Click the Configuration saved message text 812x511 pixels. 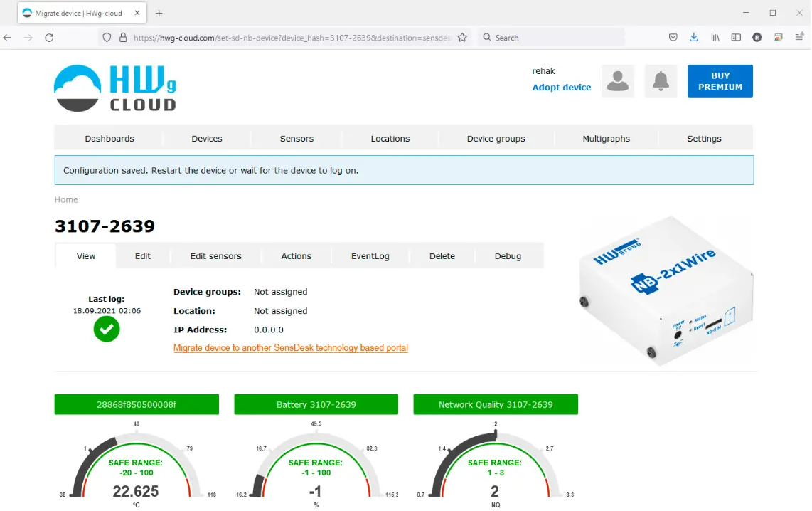[x=210, y=170]
